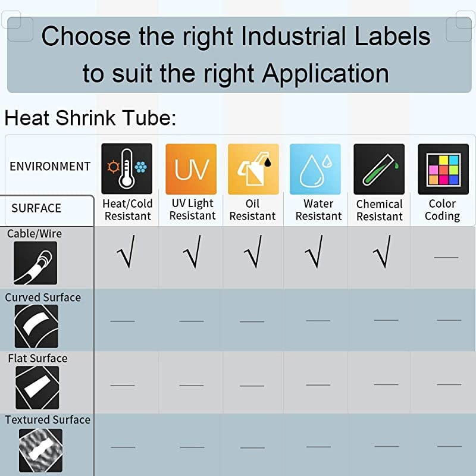Click the Cable/Wire Oil Resistant checkmark

253,252
